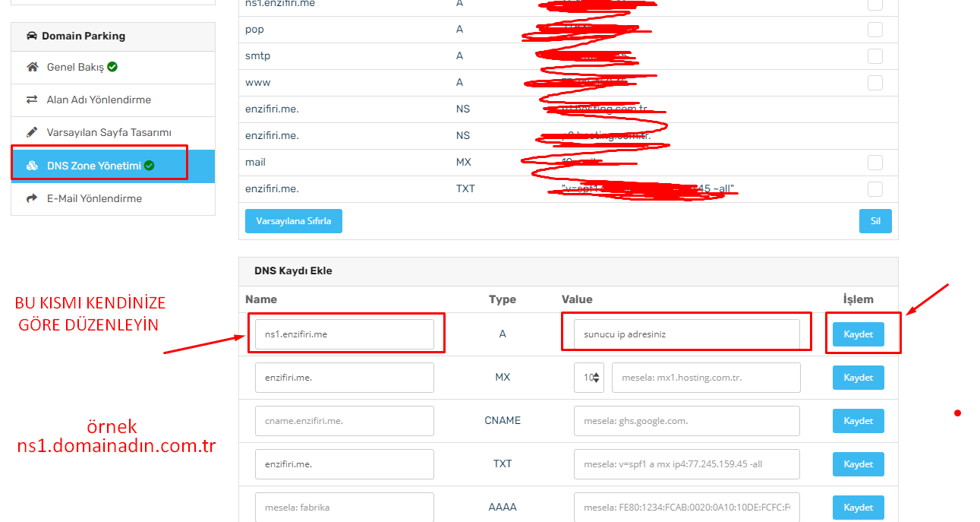Viewport: 980px width, 522px height.
Task: Click the arrows icon beside Alan Adı Yönlendirme
Action: coord(31,100)
